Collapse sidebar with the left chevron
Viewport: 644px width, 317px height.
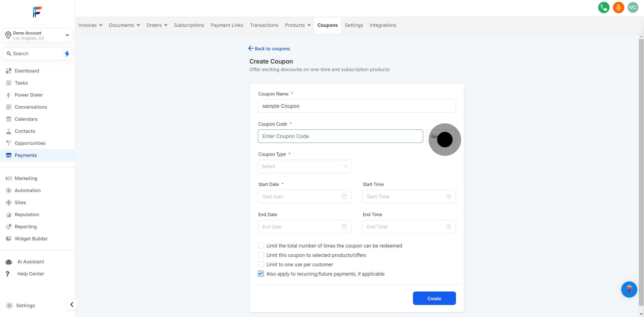point(72,304)
